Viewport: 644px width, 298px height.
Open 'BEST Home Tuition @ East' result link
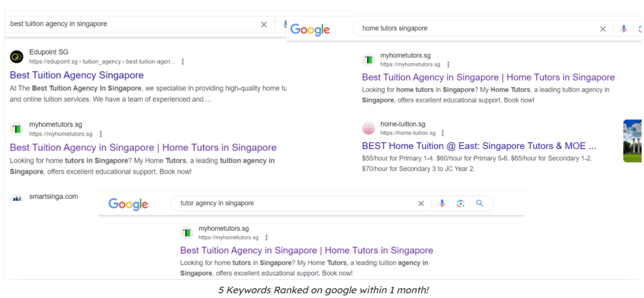tap(479, 145)
